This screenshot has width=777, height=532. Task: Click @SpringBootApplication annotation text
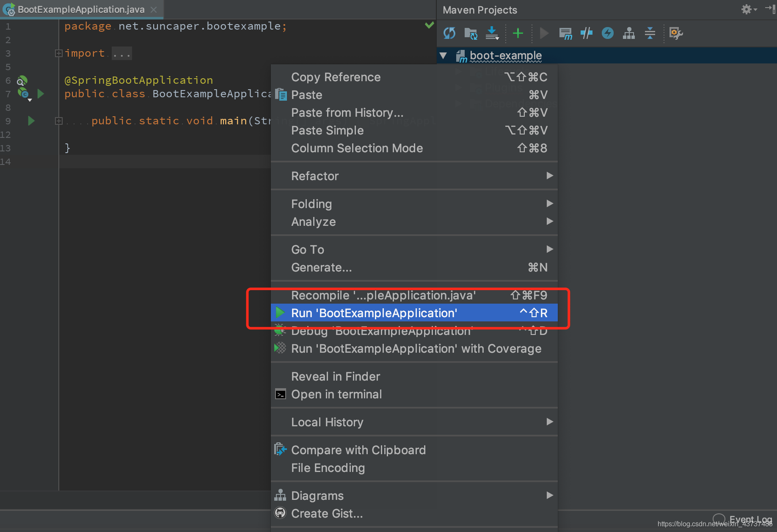(139, 80)
